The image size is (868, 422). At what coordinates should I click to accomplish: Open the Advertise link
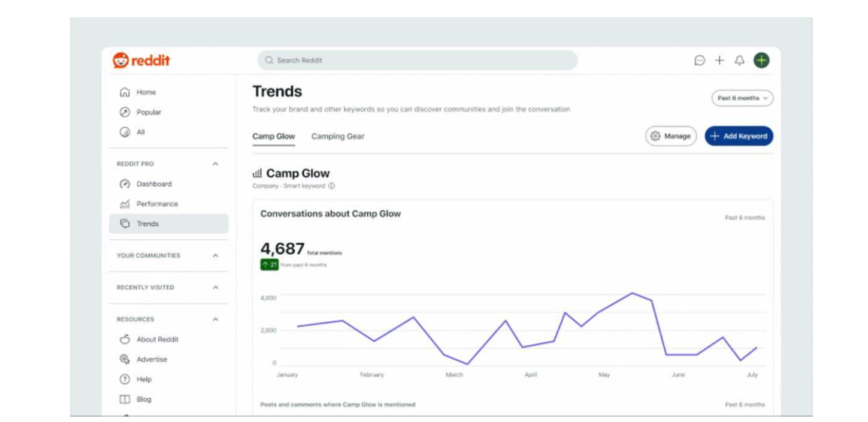click(x=152, y=359)
